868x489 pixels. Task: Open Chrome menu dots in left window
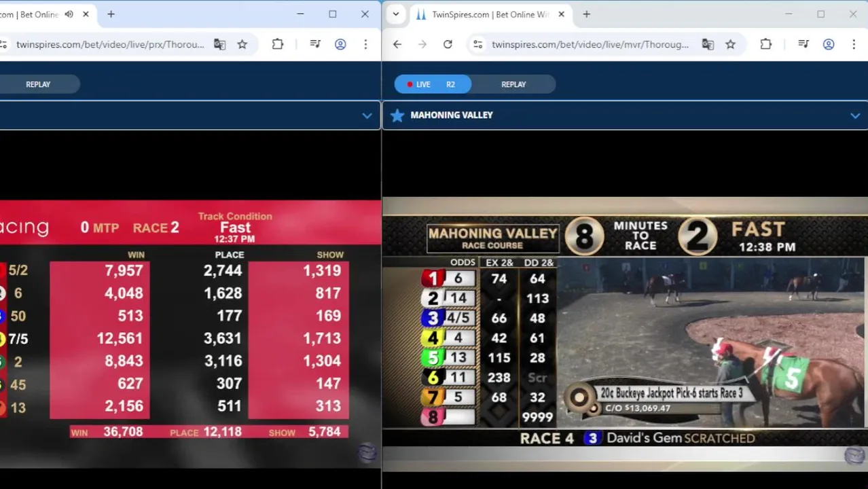pos(365,44)
